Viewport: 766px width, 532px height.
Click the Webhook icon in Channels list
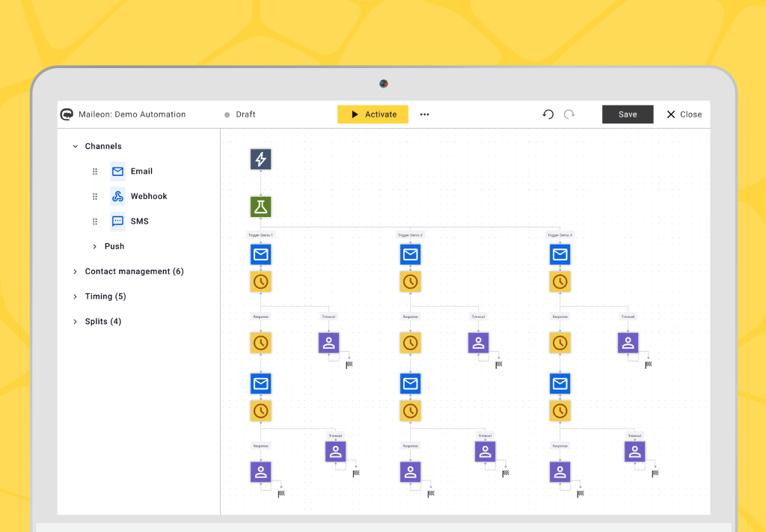coord(117,196)
